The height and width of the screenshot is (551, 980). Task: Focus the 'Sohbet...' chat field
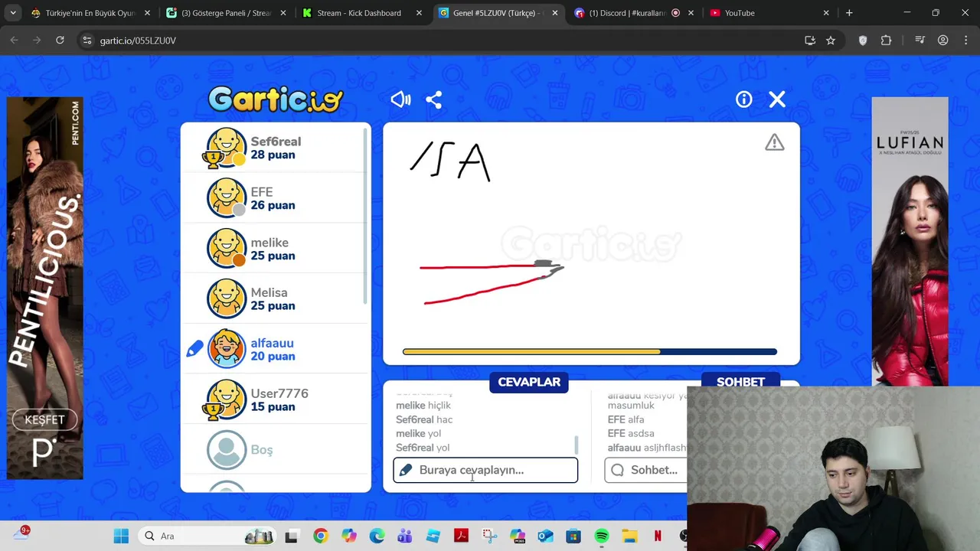coord(645,470)
